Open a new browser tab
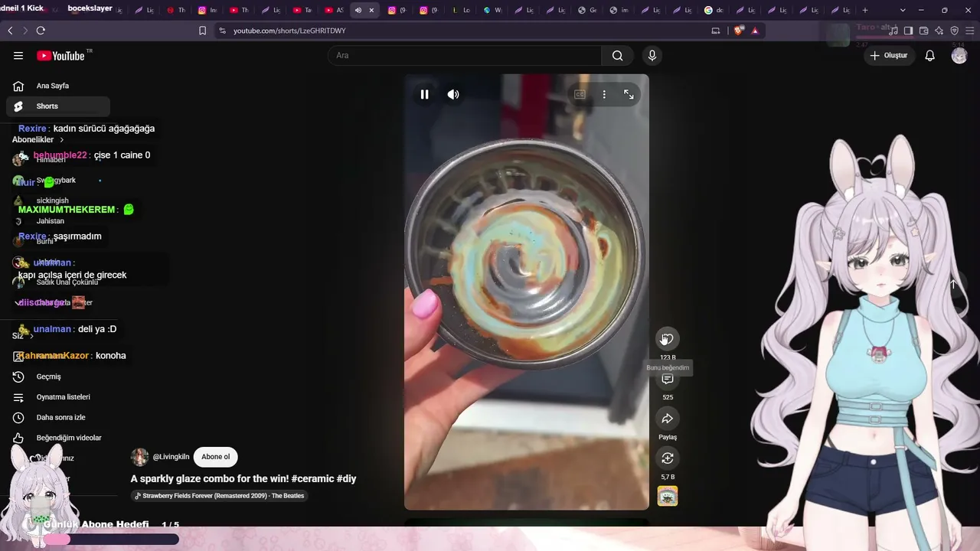Image resolution: width=980 pixels, height=551 pixels. (865, 10)
